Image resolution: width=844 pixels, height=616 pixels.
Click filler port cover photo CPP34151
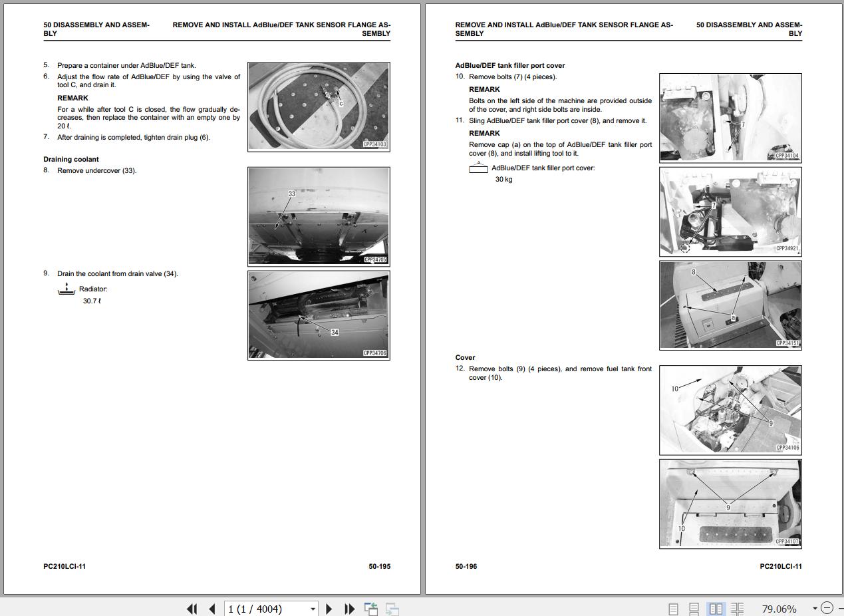click(730, 305)
